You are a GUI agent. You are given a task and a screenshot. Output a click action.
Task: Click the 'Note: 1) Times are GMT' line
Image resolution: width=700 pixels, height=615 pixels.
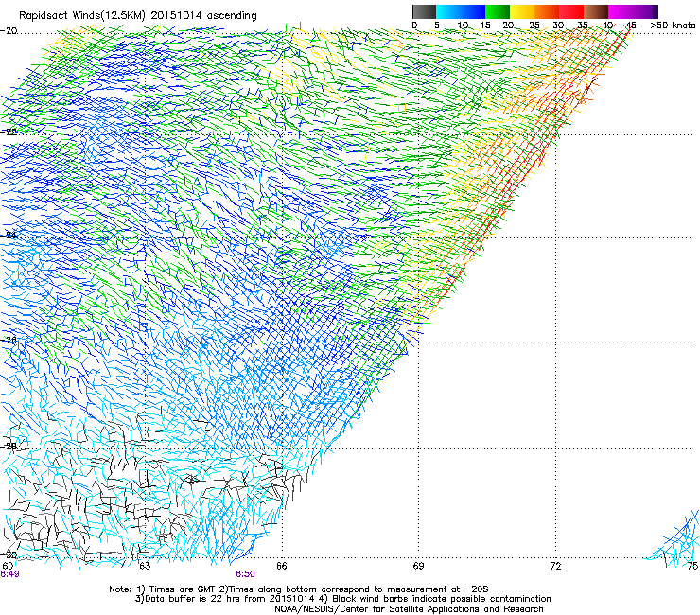click(299, 589)
